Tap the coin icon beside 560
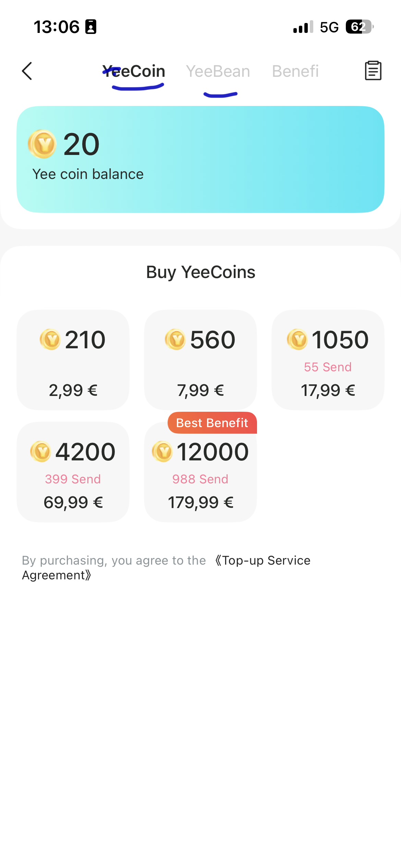The width and height of the screenshot is (401, 868). click(x=175, y=339)
